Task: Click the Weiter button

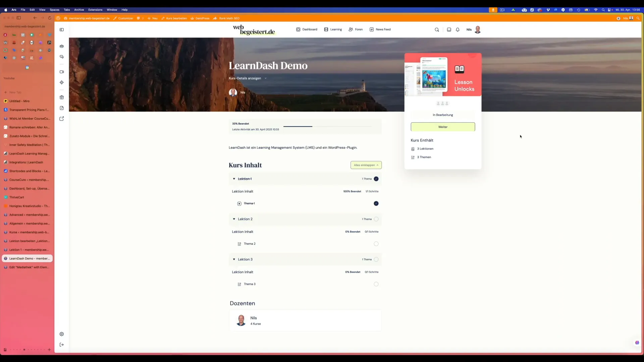Action: [x=443, y=127]
